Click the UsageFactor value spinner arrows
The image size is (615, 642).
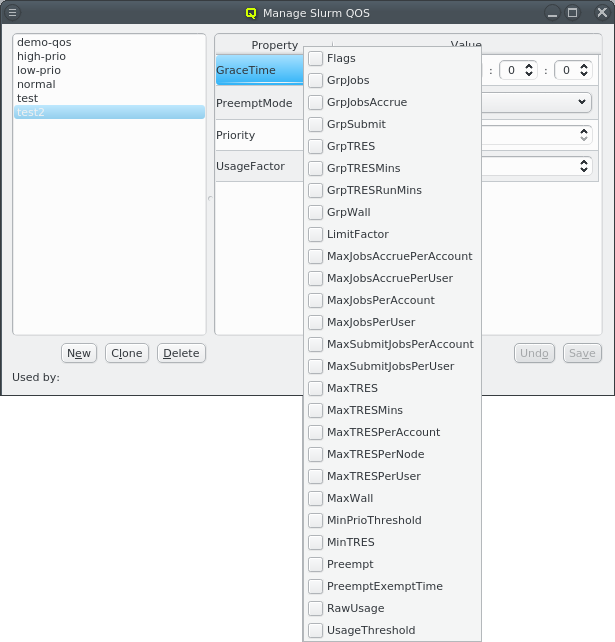pyautogui.click(x=584, y=166)
